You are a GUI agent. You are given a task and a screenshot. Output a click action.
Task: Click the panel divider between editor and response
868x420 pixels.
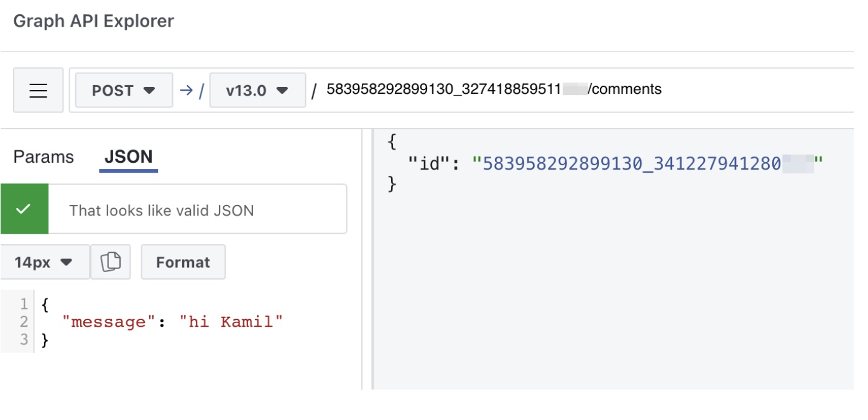tap(367, 259)
